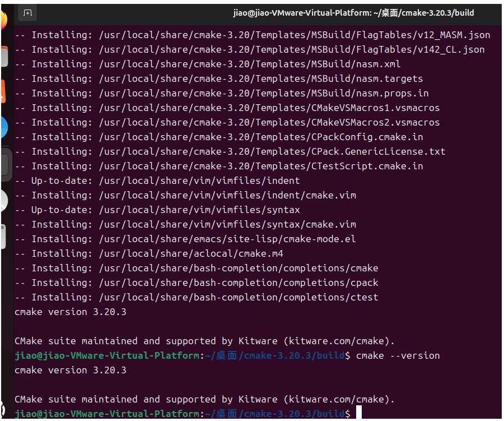Screen dimensions: 504x421
Task: Launch Firefox from the dock
Action: 3,21
